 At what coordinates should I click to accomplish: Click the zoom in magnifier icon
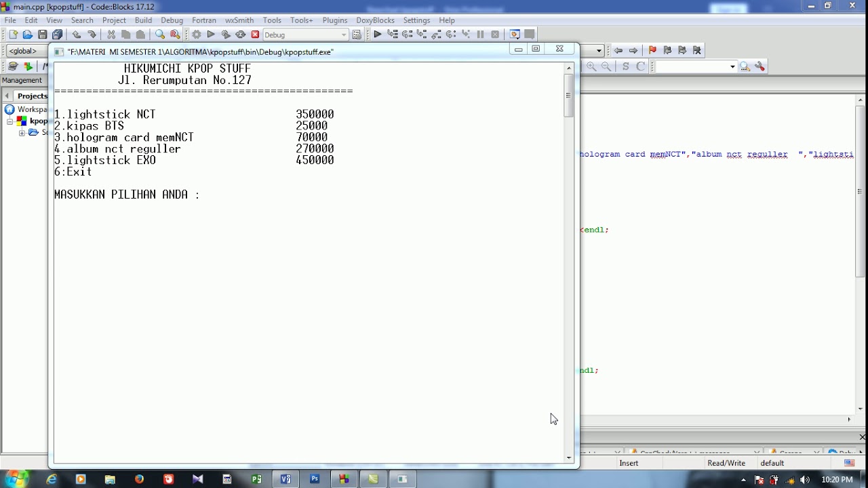tap(591, 66)
